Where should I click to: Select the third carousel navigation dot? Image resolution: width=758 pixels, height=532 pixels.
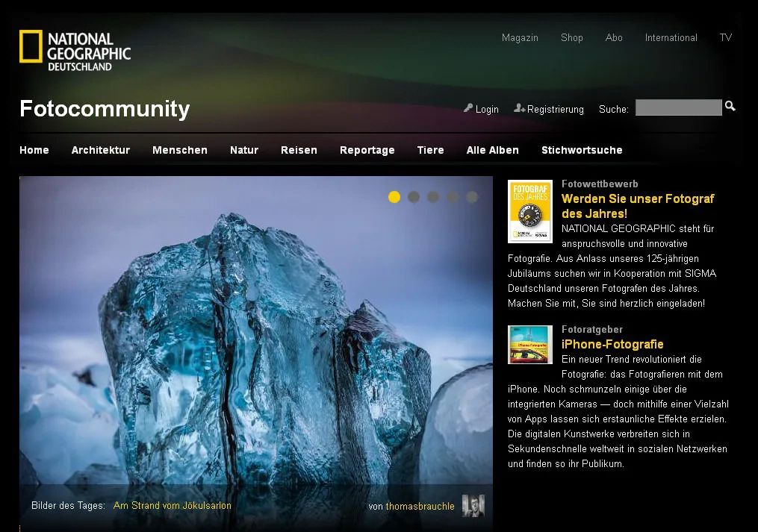coord(433,197)
